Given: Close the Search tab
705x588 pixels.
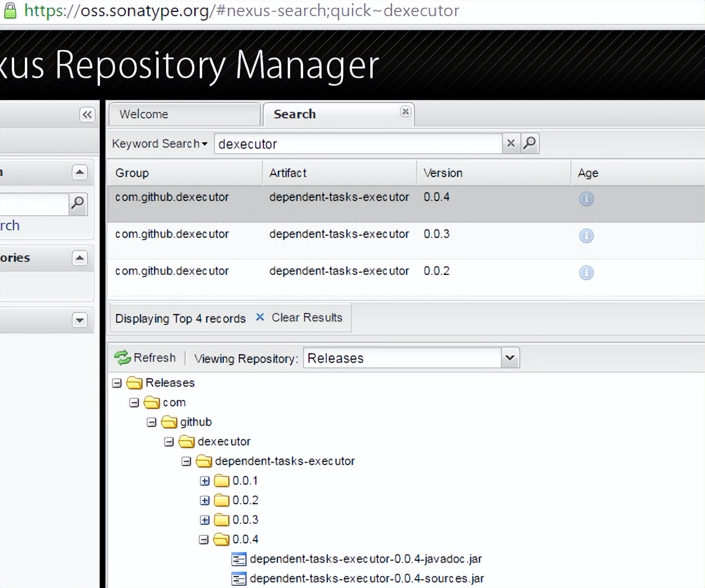Looking at the screenshot, I should (405, 111).
